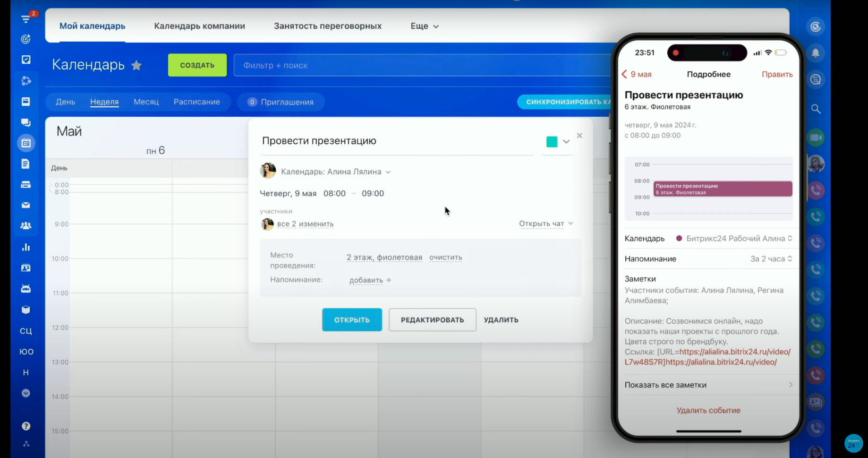Click the search magnifier in right panel
The image size is (868, 458).
(815, 109)
